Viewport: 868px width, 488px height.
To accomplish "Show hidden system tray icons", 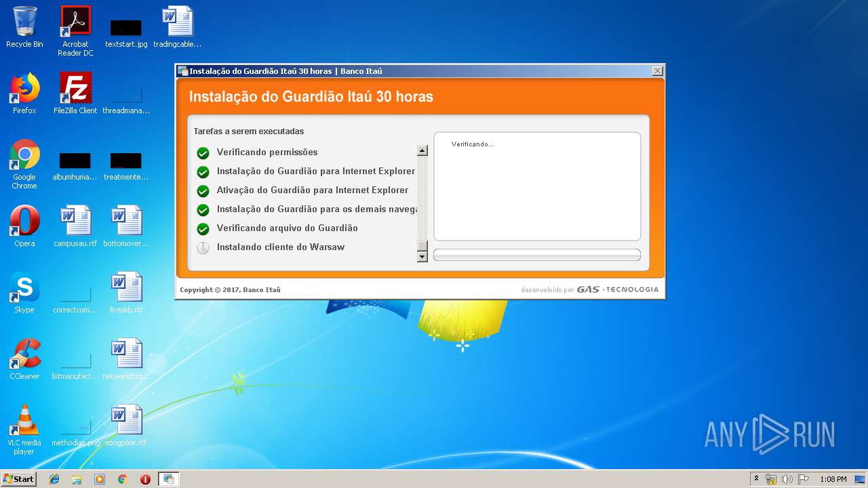I will pyautogui.click(x=756, y=479).
